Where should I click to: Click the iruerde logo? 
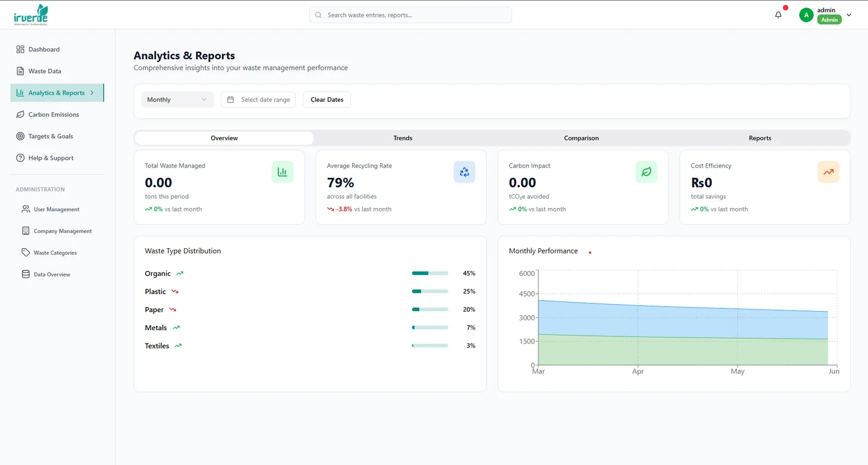[x=31, y=15]
